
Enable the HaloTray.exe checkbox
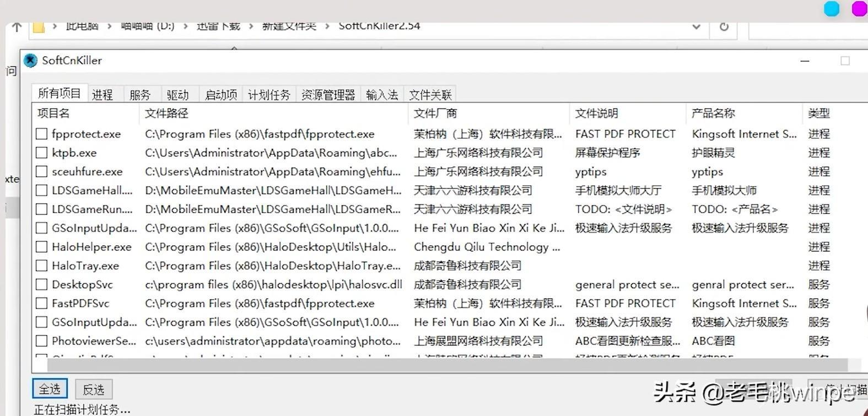point(41,266)
